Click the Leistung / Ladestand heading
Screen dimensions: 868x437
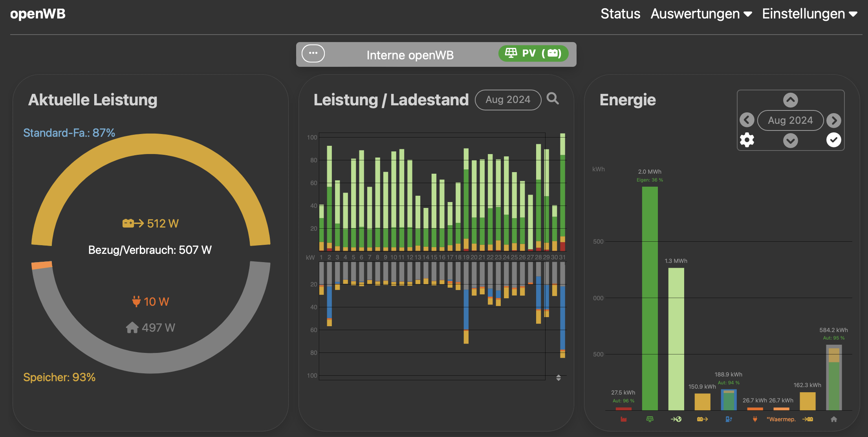pos(391,100)
